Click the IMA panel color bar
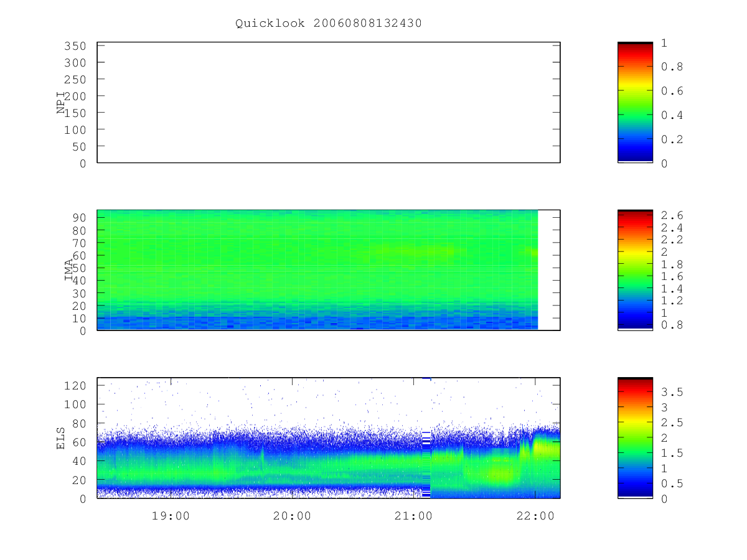The image size is (747, 560). coord(635,270)
